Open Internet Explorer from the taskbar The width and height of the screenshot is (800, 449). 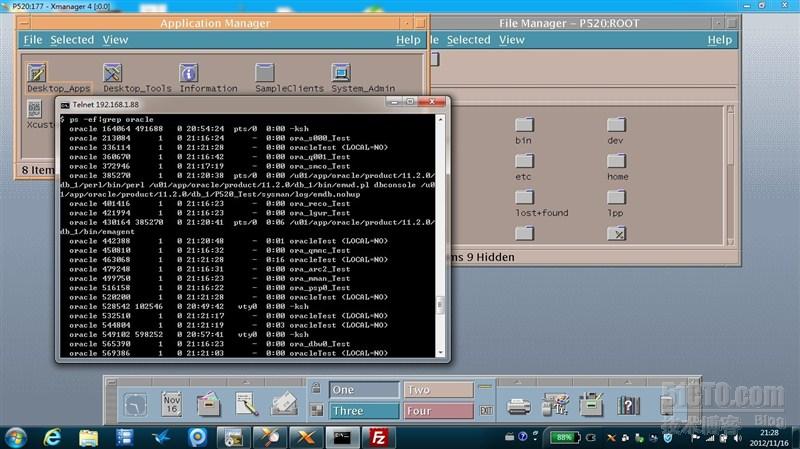tap(52, 438)
